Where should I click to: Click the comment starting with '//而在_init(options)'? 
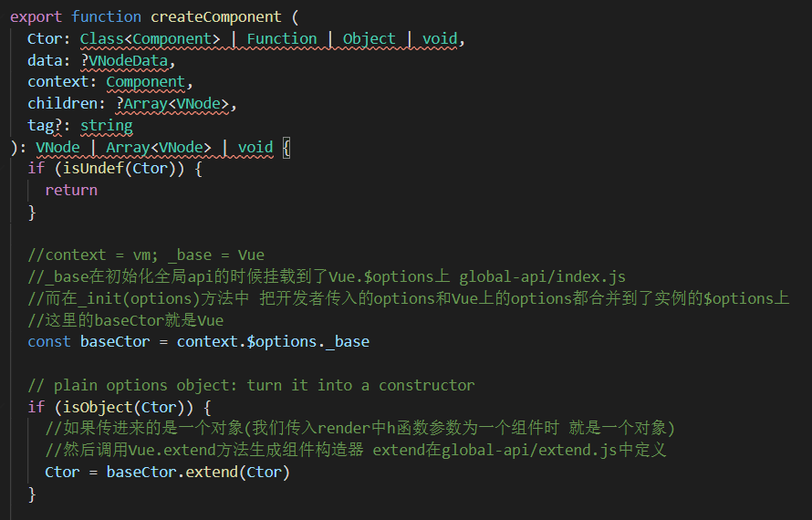coord(409,298)
